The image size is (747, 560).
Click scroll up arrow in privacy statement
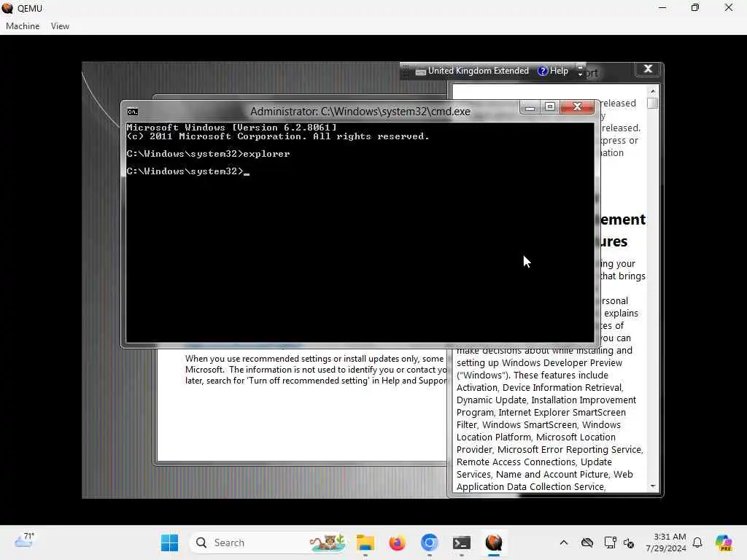pos(653,91)
